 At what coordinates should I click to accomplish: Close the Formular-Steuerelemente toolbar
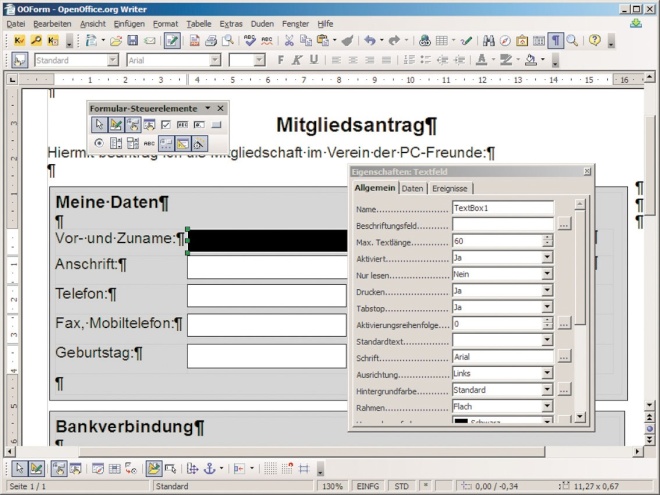click(221, 109)
